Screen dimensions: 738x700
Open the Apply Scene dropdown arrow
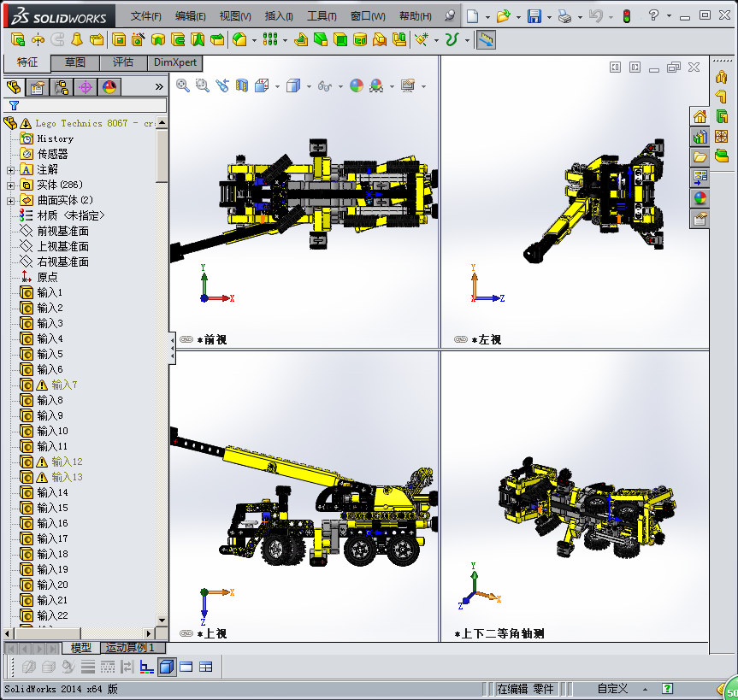392,86
